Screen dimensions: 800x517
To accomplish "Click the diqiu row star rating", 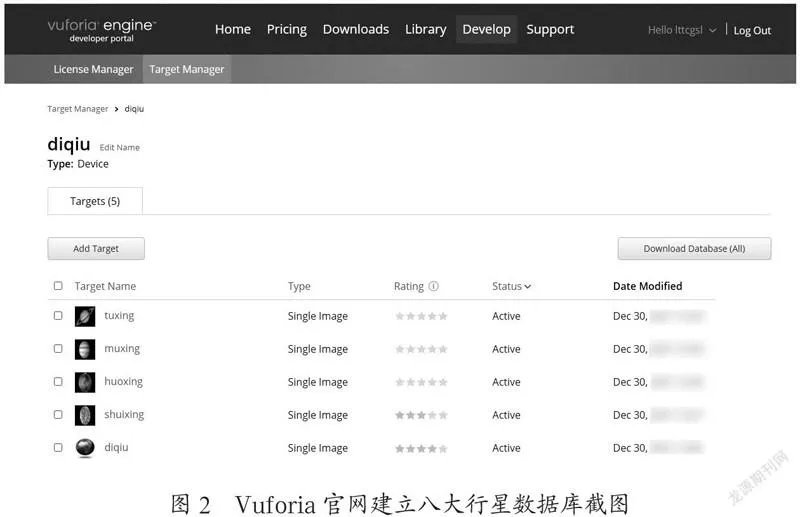I will coord(421,449).
